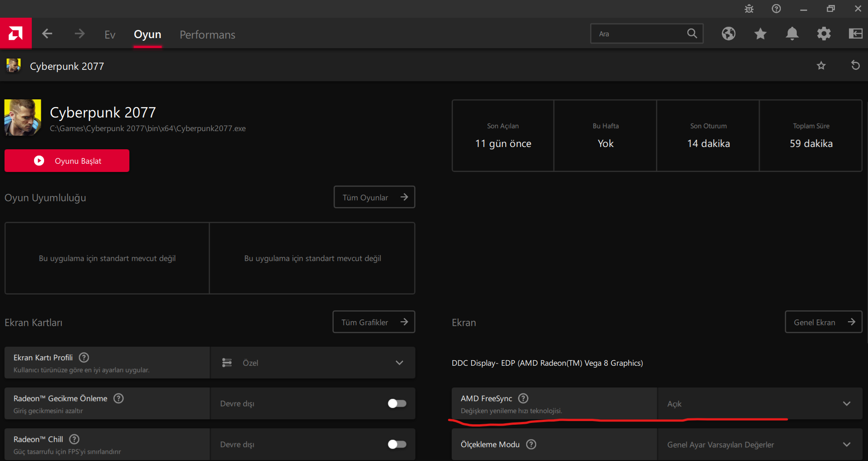Go back with the left arrow
Viewport: 868px width, 461px height.
[47, 34]
